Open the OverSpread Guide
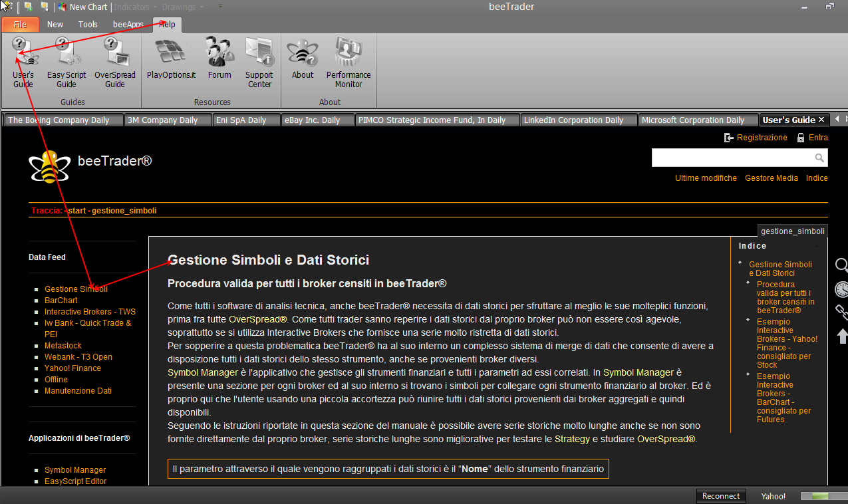 tap(114, 63)
